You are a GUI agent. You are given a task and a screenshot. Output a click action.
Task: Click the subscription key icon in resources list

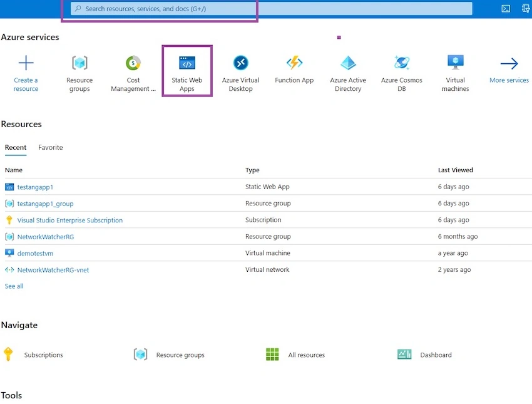[x=9, y=220]
